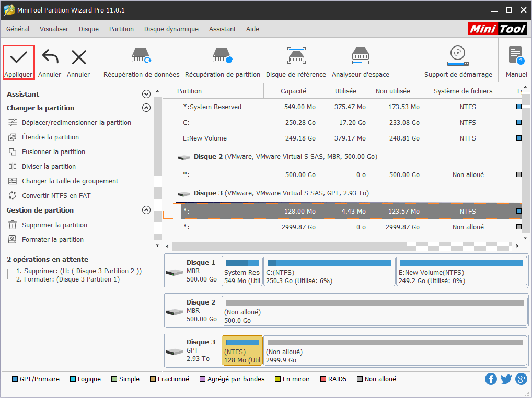532x398 pixels.
Task: Select C:(NTFS) block in Disque 1 map
Action: (x=329, y=271)
